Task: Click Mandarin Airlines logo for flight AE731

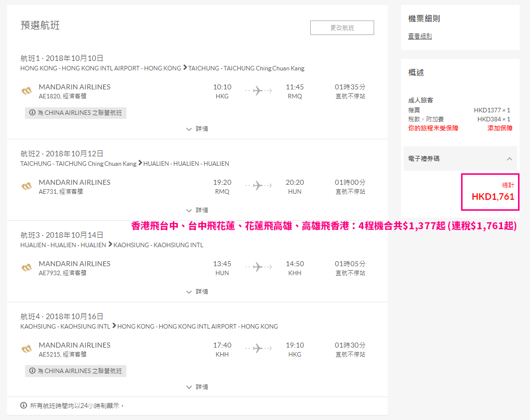Action: (x=26, y=186)
